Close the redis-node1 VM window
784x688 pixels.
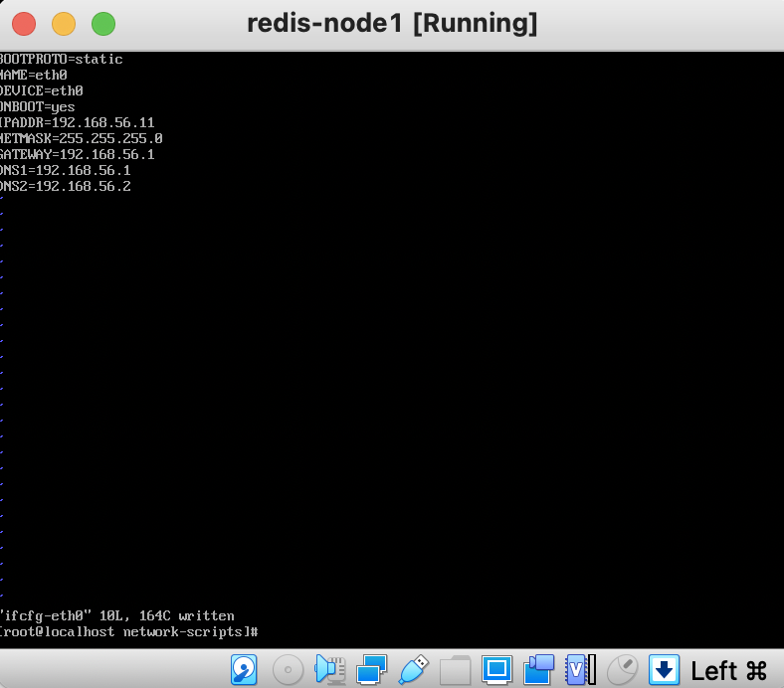pos(24,24)
